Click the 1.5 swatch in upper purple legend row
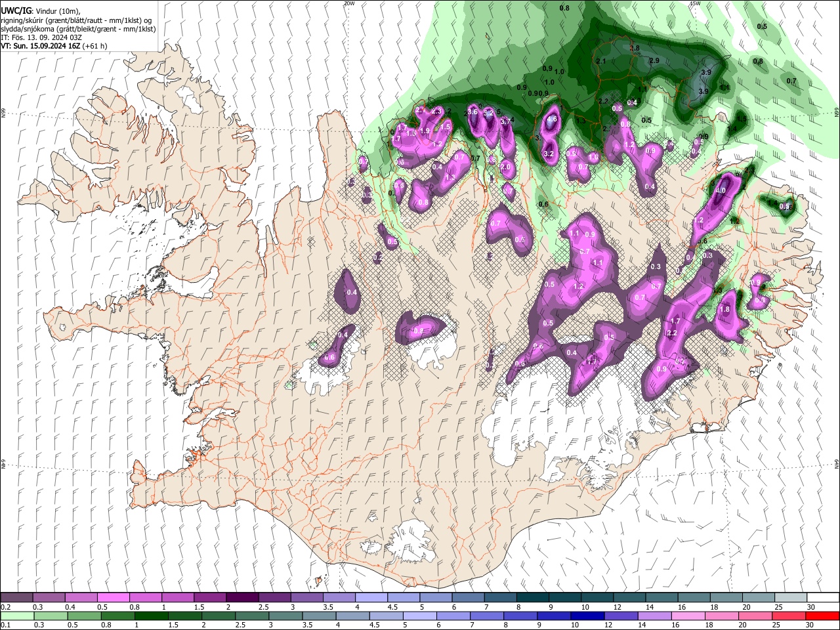Viewport: 840px width, 630px height. (210, 598)
